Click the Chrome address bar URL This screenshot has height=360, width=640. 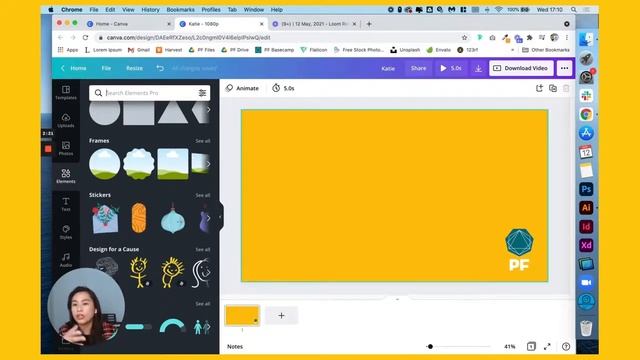click(188, 38)
